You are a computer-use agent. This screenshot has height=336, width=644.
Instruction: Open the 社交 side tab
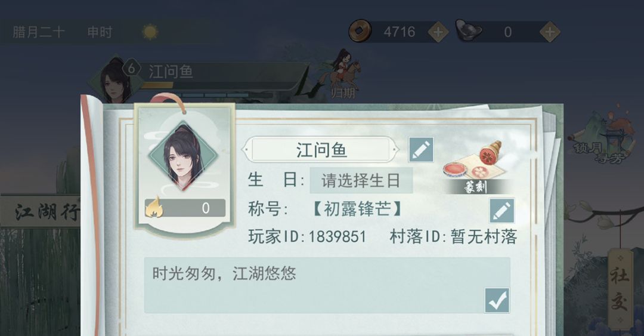coord(620,289)
